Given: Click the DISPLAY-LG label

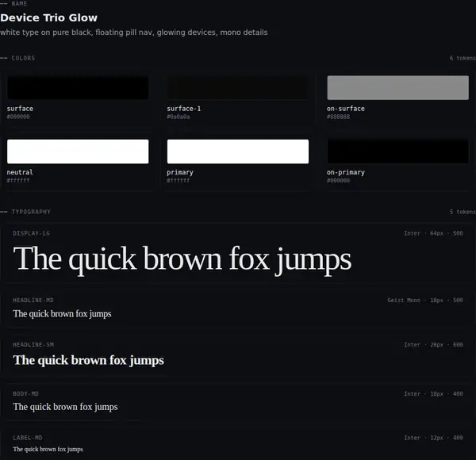Looking at the screenshot, I should click(x=31, y=233).
